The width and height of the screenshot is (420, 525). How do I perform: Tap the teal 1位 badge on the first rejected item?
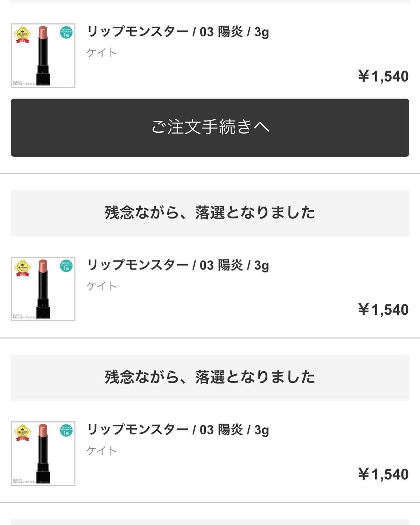[x=66, y=266]
